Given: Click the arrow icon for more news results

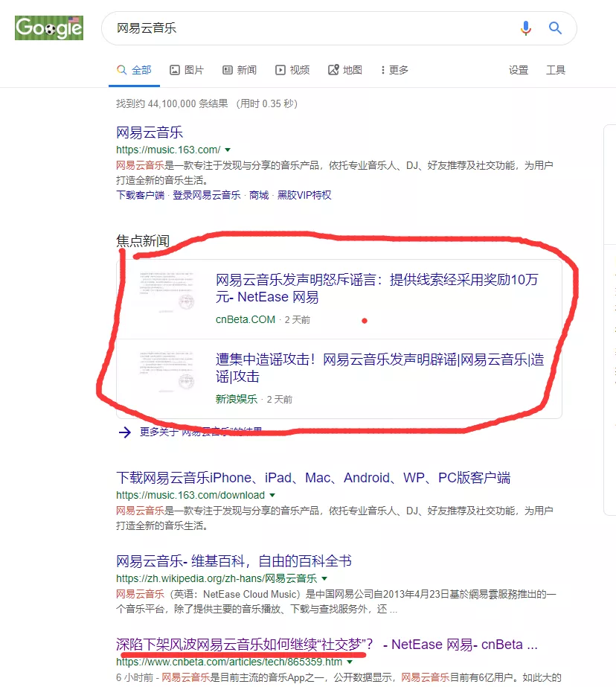Looking at the screenshot, I should (x=125, y=432).
